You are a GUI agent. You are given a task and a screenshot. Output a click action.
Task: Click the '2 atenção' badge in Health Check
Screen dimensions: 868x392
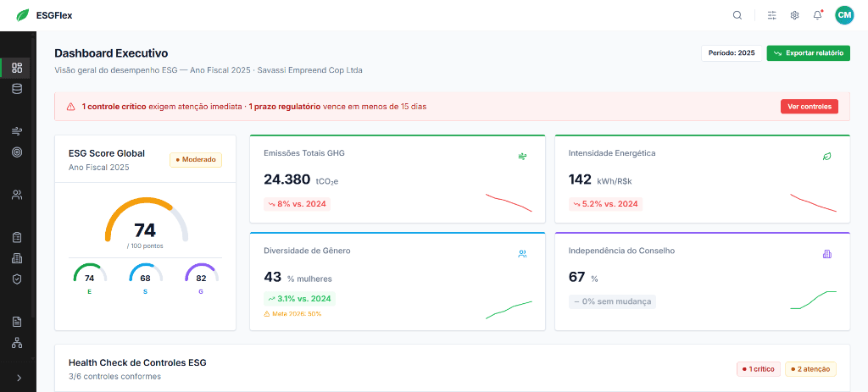tap(810, 369)
